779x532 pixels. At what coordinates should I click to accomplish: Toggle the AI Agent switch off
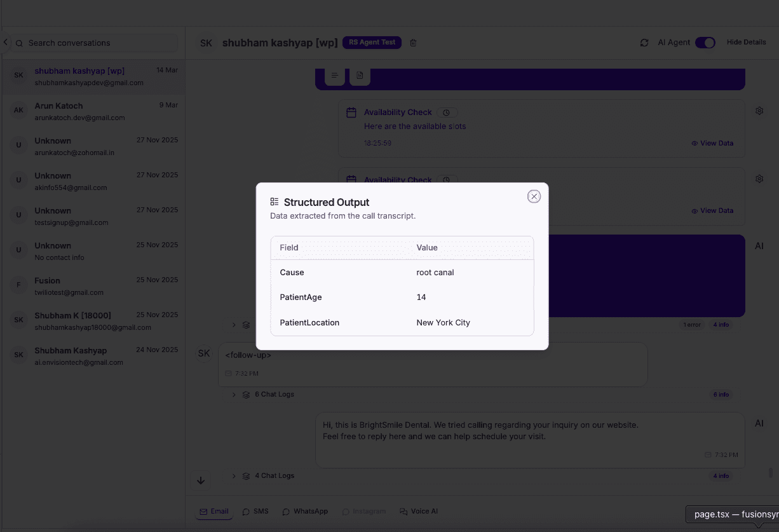(705, 42)
